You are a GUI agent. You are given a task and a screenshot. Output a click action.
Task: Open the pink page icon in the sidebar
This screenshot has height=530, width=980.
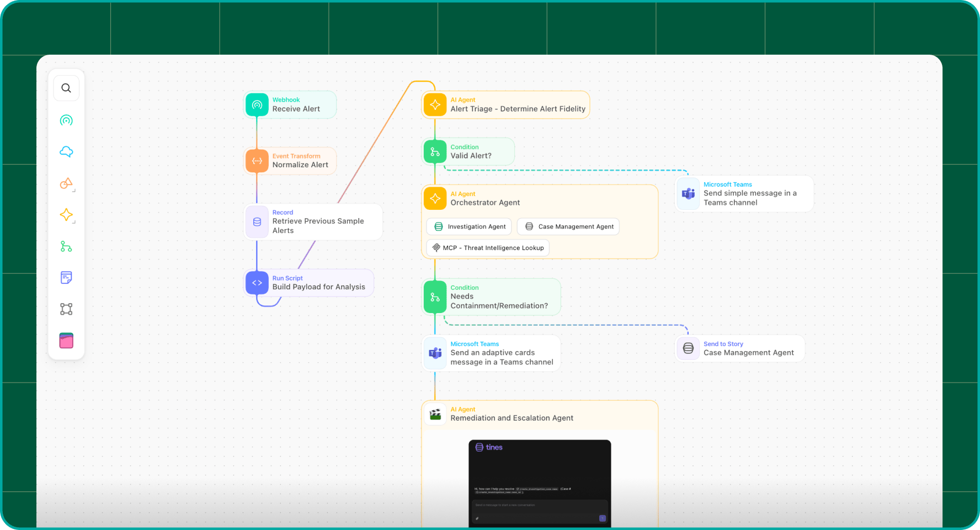pyautogui.click(x=66, y=341)
